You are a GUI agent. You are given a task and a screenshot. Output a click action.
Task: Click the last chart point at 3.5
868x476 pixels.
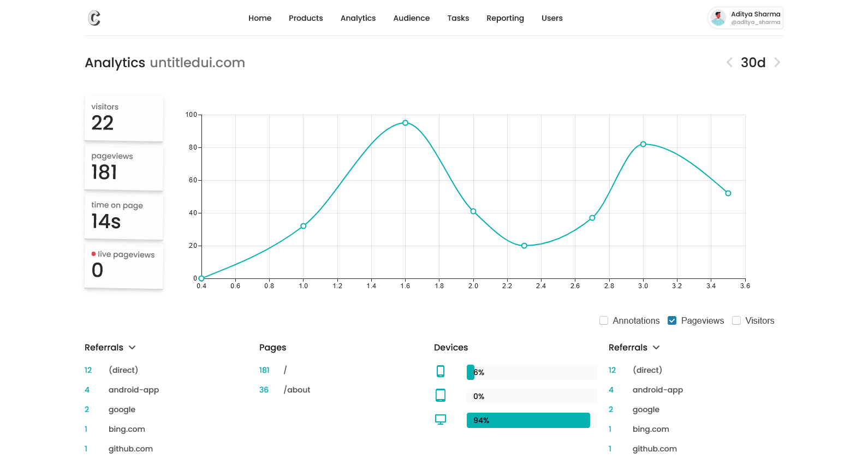[728, 193]
